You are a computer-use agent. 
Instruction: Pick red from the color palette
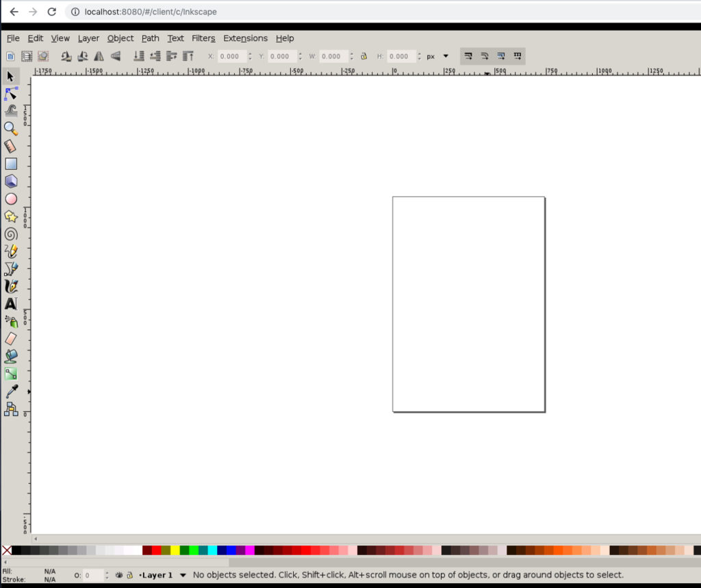[156, 550]
